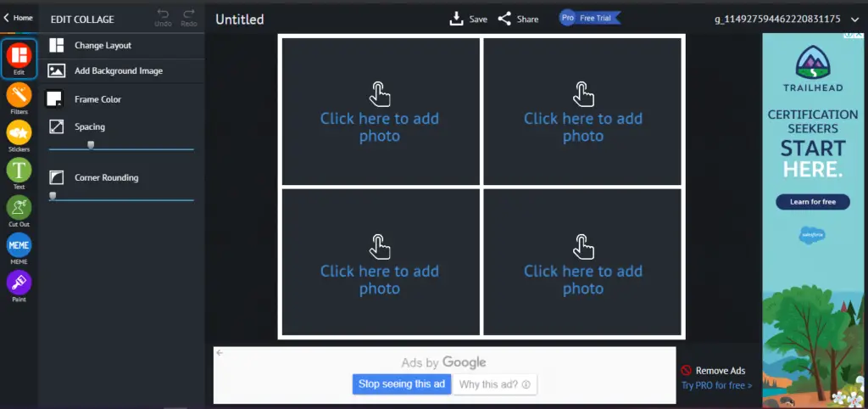
Task: Open the Frame Color swatch
Action: (x=56, y=99)
